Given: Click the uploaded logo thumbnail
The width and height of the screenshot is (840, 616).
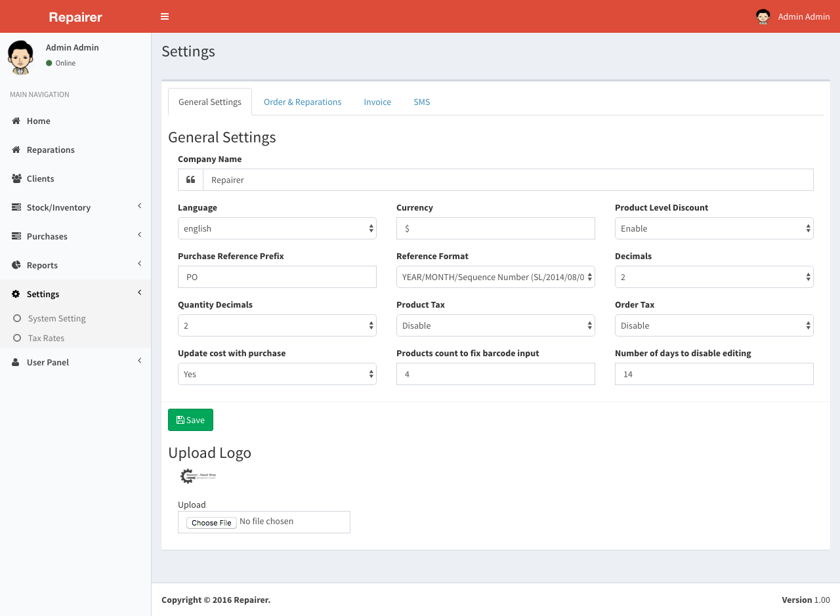Looking at the screenshot, I should [198, 476].
